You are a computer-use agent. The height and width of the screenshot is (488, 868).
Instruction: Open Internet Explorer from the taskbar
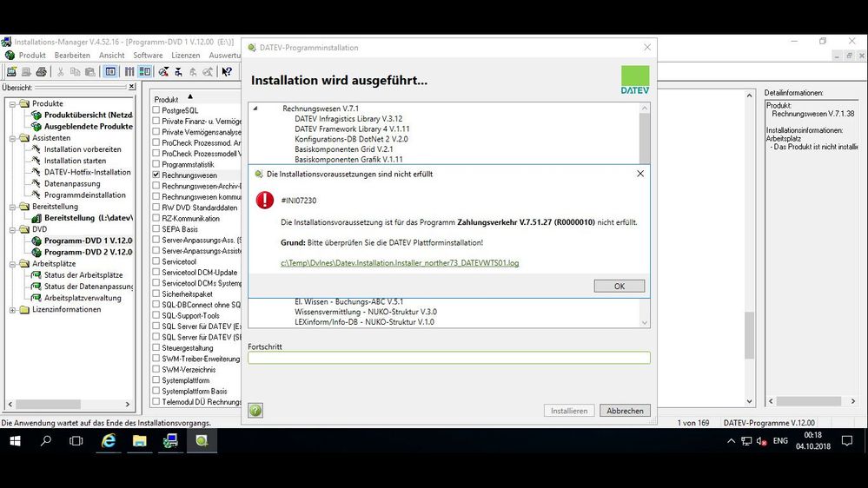[x=109, y=440]
